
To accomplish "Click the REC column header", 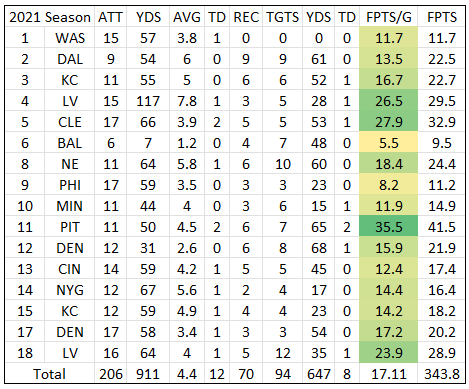I will (x=246, y=17).
